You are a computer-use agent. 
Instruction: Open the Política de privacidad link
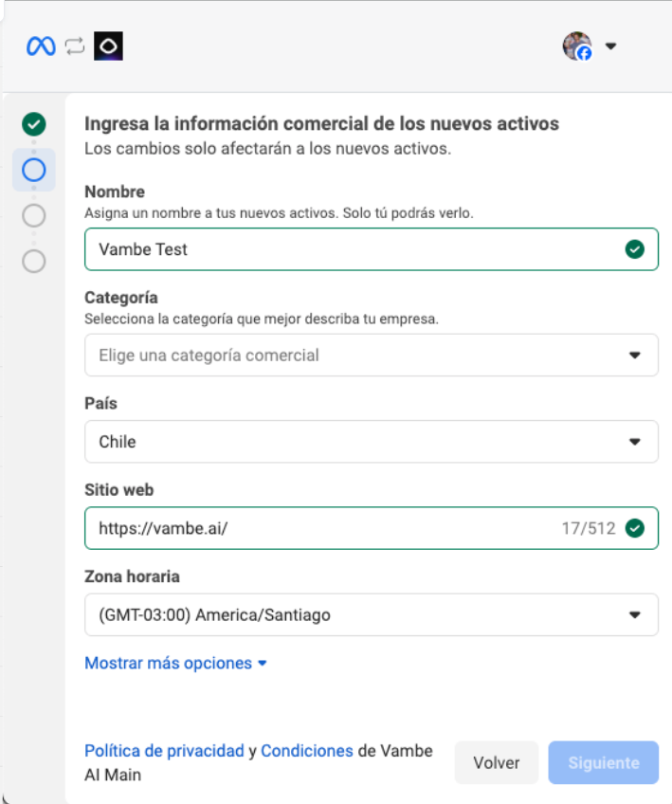click(164, 751)
